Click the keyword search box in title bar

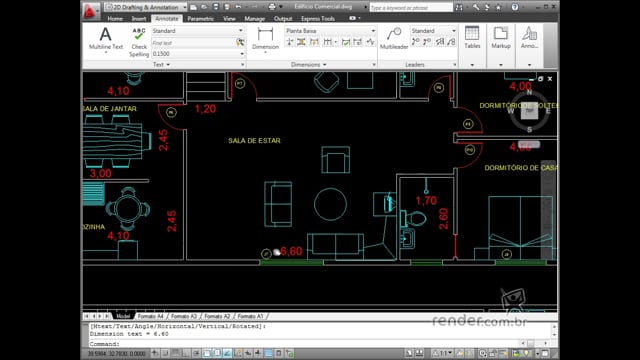tap(411, 7)
